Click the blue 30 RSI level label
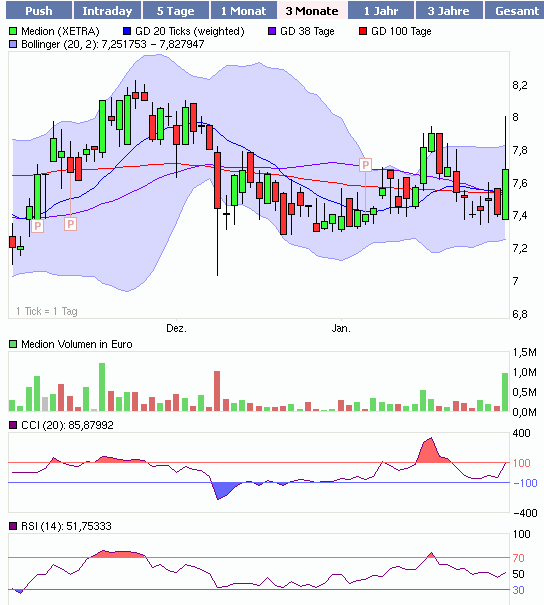This screenshot has width=544, height=605. pos(518,590)
